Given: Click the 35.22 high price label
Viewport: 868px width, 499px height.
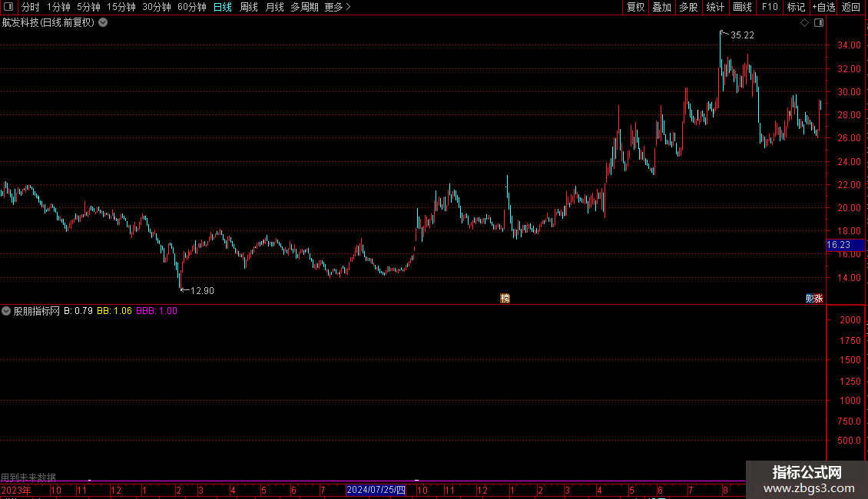Looking at the screenshot, I should coord(742,35).
